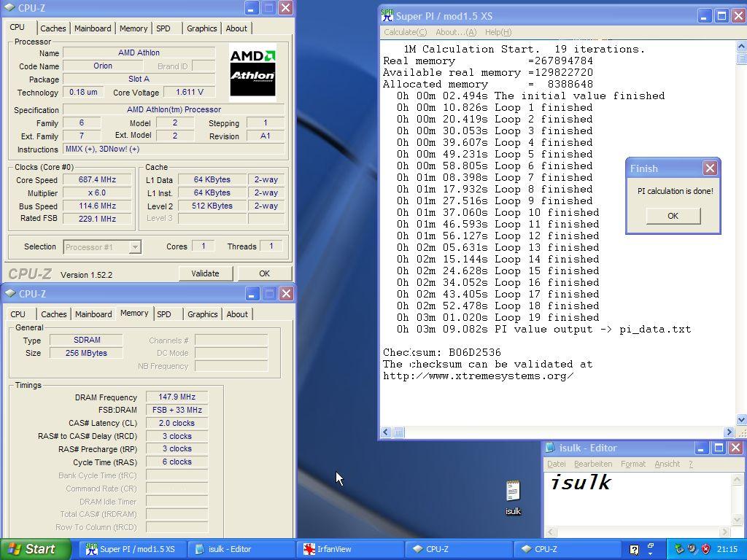The height and width of the screenshot is (560, 747).
Task: Open Datei menu in isulk Editor
Action: [556, 464]
